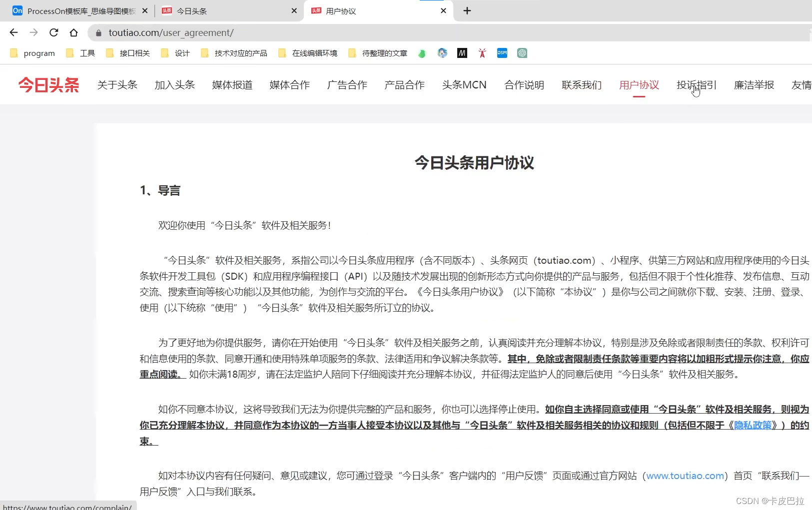Switch to the 今日头条 browser tab
The width and height of the screenshot is (812, 510).
229,10
